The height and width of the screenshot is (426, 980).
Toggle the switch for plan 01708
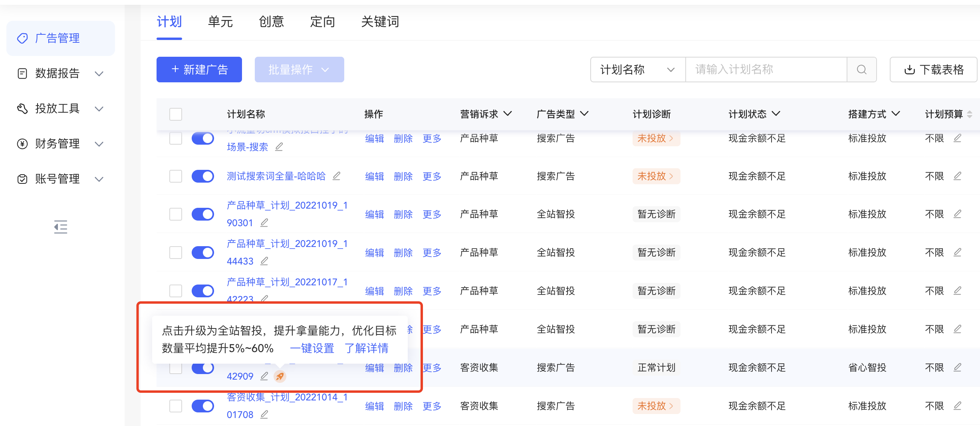click(x=203, y=406)
